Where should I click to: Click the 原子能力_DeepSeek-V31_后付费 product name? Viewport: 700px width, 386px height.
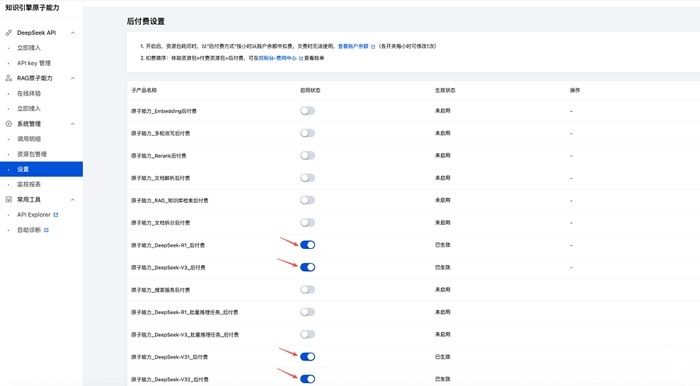[x=169, y=357]
